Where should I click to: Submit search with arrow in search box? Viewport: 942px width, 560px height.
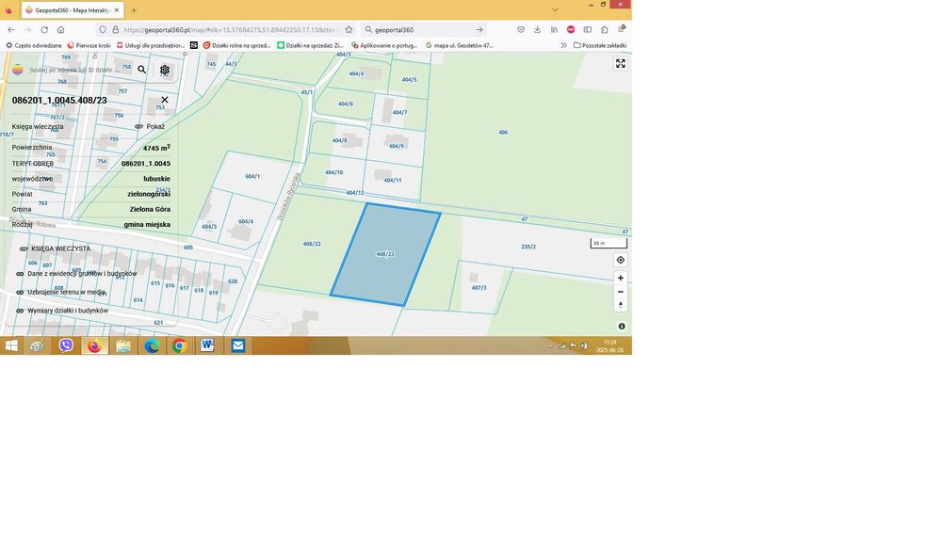[x=479, y=29]
